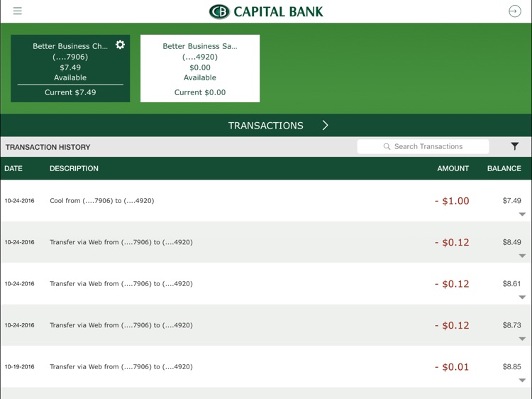Expand the transaction row with $8.61 balance
This screenshot has width=532, height=399.
[x=522, y=297]
